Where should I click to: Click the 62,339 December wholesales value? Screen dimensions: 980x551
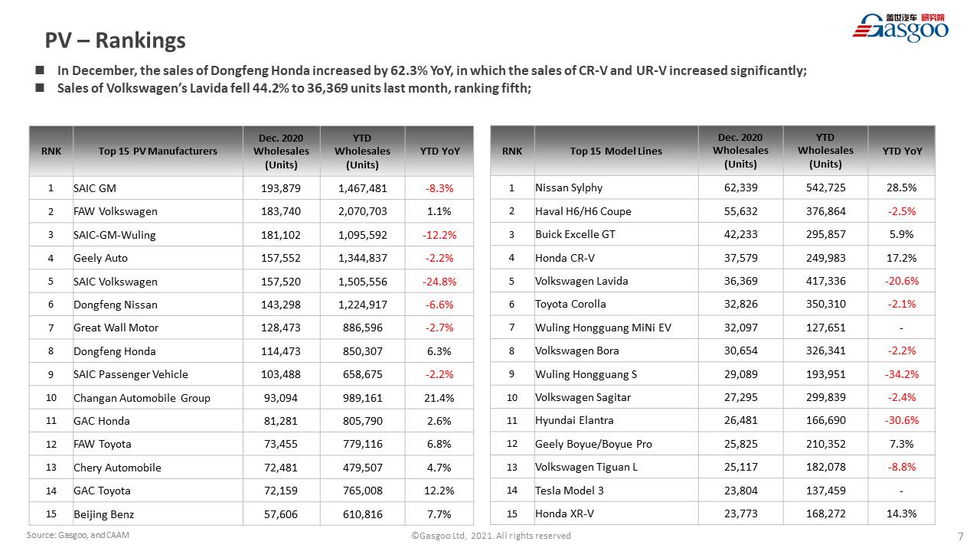tap(740, 187)
